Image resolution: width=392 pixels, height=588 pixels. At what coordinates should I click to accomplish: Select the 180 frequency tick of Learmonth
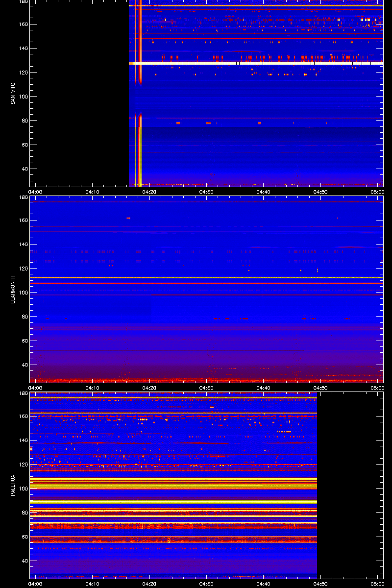(23, 197)
